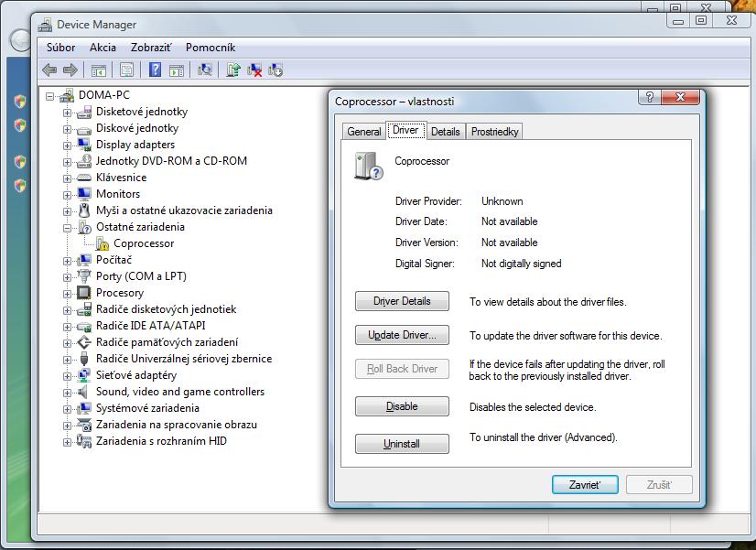Click the Sieťové adaptéry network icon
The width and height of the screenshot is (756, 550).
[x=84, y=375]
